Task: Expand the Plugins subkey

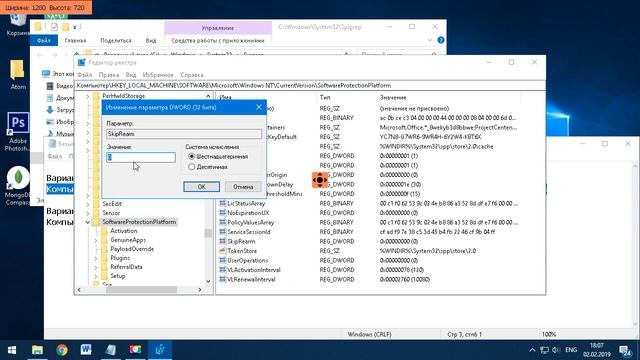Action: pos(96,258)
